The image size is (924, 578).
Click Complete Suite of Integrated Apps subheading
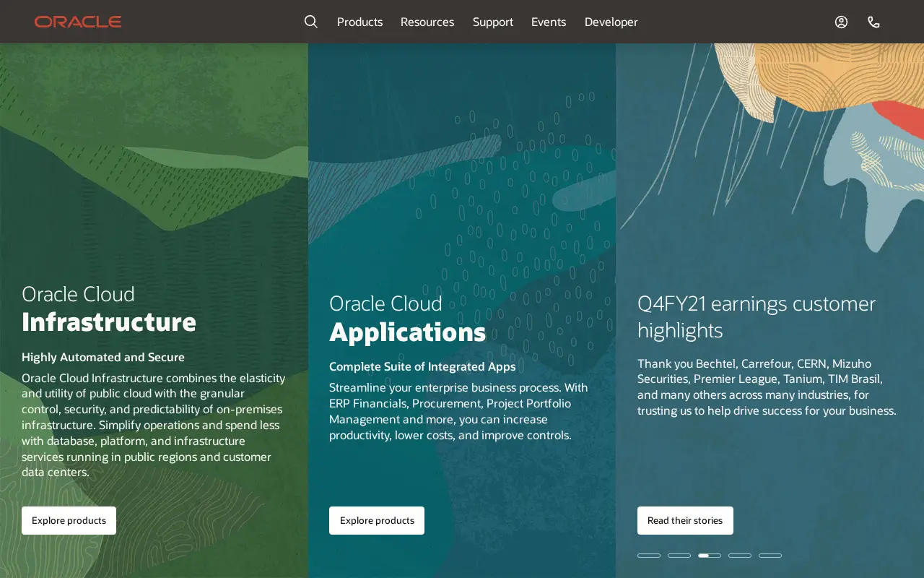(x=422, y=366)
